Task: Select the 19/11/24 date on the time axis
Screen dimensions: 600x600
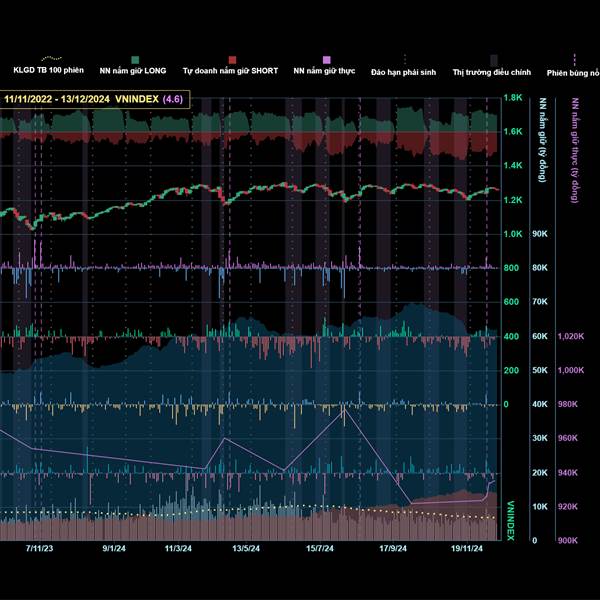Action: pyautogui.click(x=467, y=548)
